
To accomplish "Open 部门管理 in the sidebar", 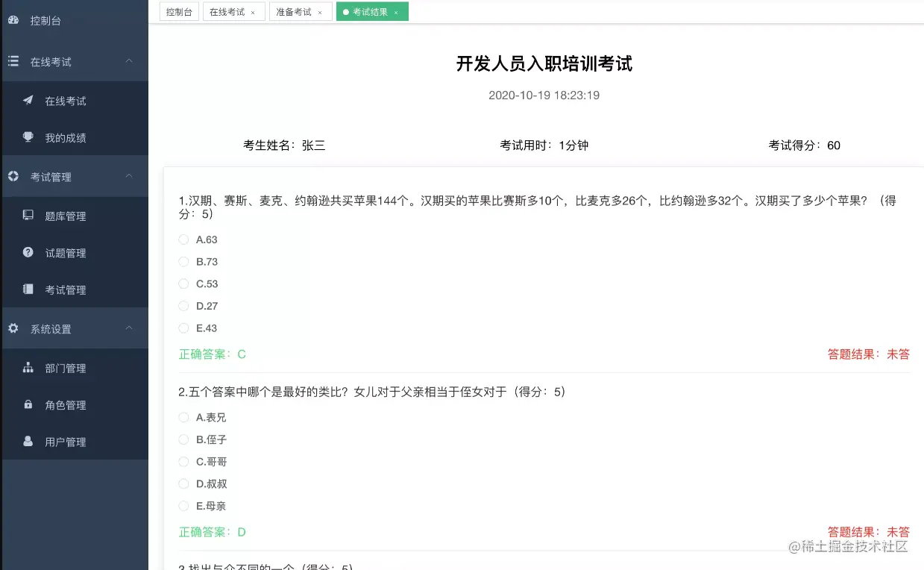I will [x=74, y=369].
